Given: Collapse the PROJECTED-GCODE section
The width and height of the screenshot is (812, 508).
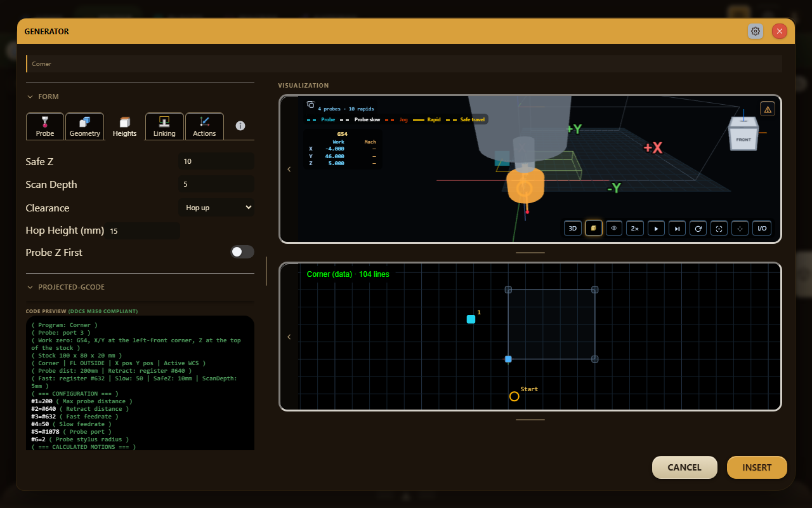Looking at the screenshot, I should point(65,287).
